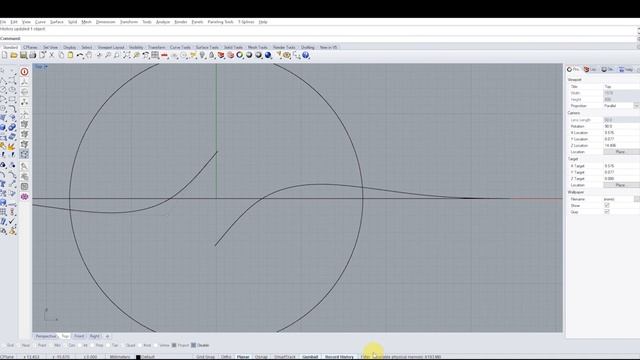The image size is (640, 360).
Task: Open the Curve menu
Action: click(x=40, y=22)
